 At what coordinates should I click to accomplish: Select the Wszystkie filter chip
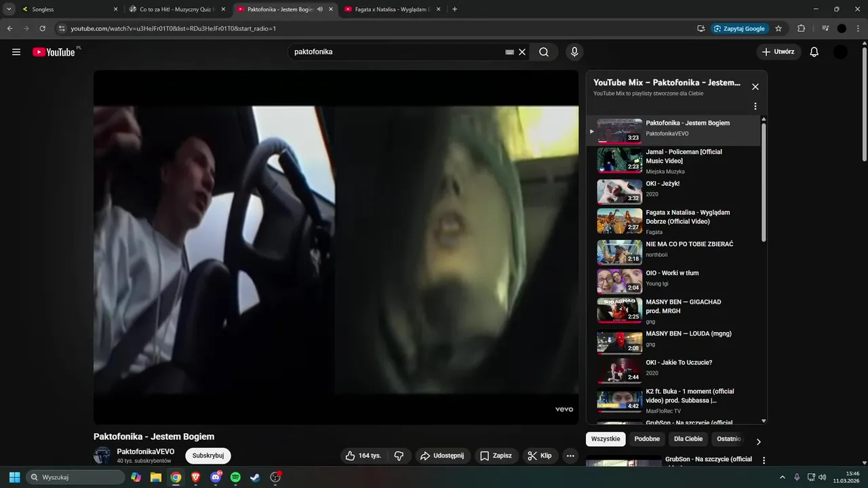[606, 439]
